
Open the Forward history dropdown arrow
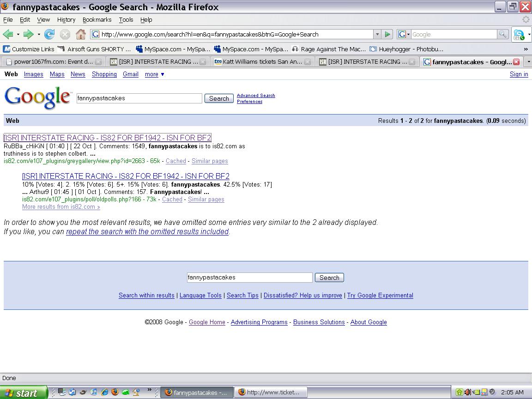pyautogui.click(x=39, y=34)
